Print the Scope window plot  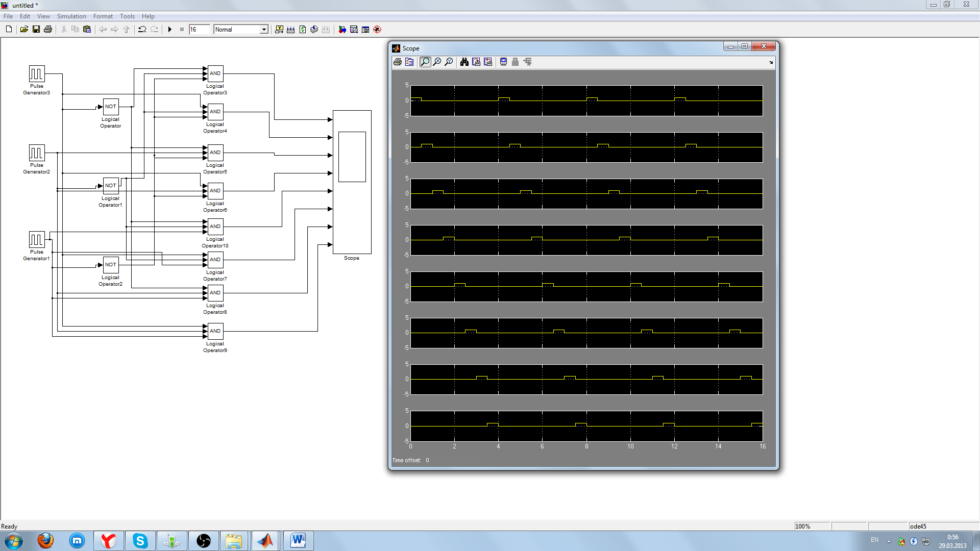(398, 62)
